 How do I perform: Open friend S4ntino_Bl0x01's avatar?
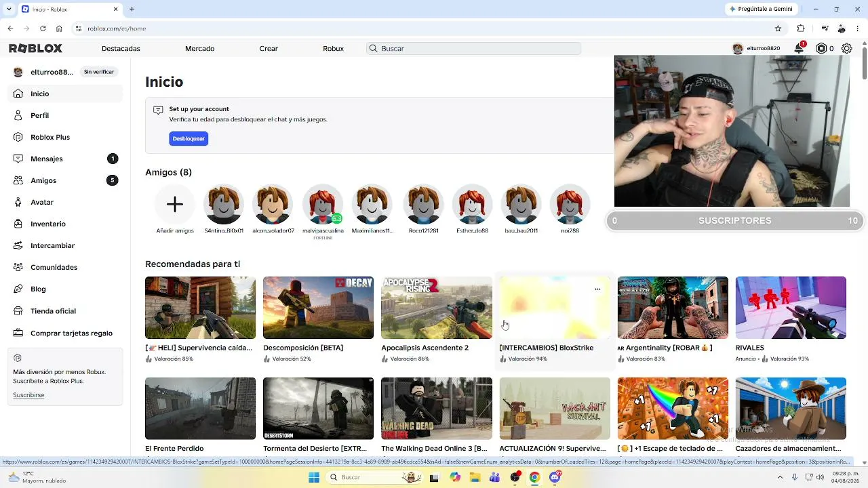click(224, 204)
